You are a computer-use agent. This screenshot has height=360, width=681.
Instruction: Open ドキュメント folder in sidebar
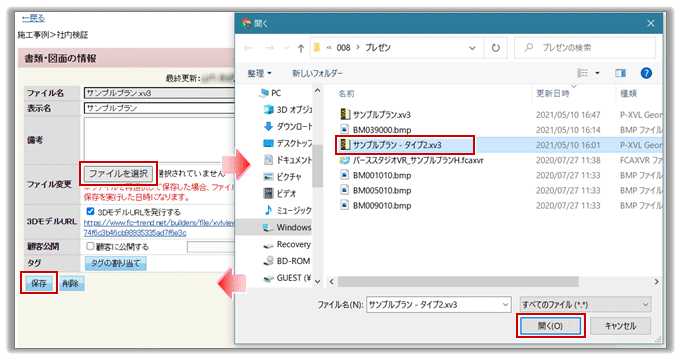(x=288, y=160)
